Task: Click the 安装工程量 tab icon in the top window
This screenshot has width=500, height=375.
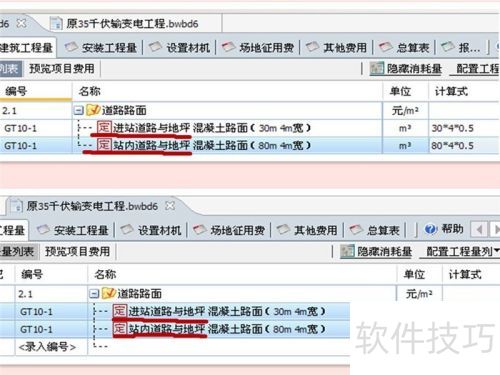Action: tap(71, 47)
